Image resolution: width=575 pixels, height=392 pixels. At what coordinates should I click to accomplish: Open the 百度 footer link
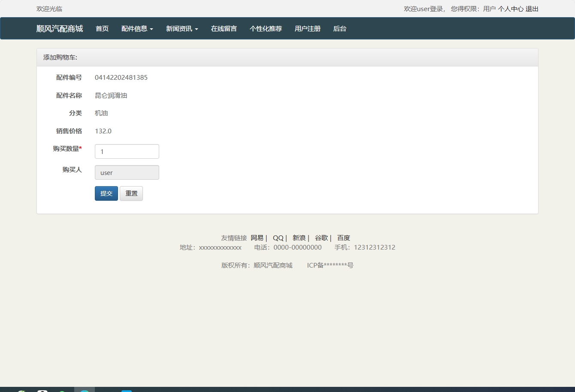point(344,238)
